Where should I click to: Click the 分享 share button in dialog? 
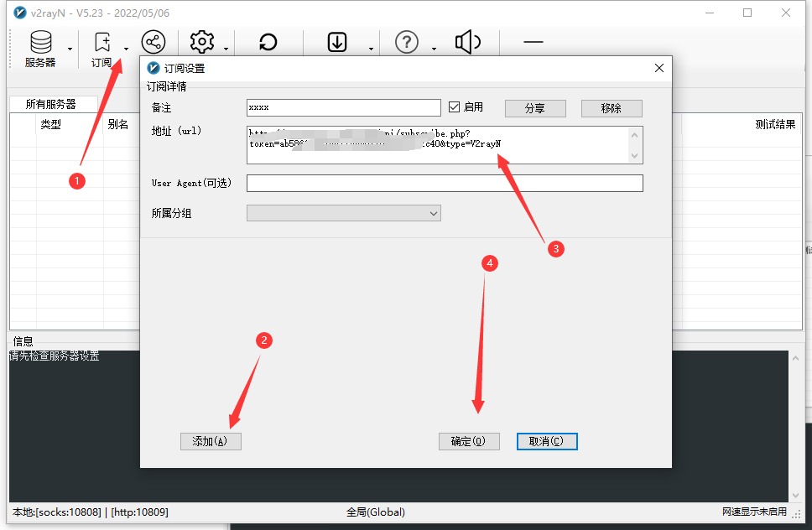pyautogui.click(x=535, y=108)
